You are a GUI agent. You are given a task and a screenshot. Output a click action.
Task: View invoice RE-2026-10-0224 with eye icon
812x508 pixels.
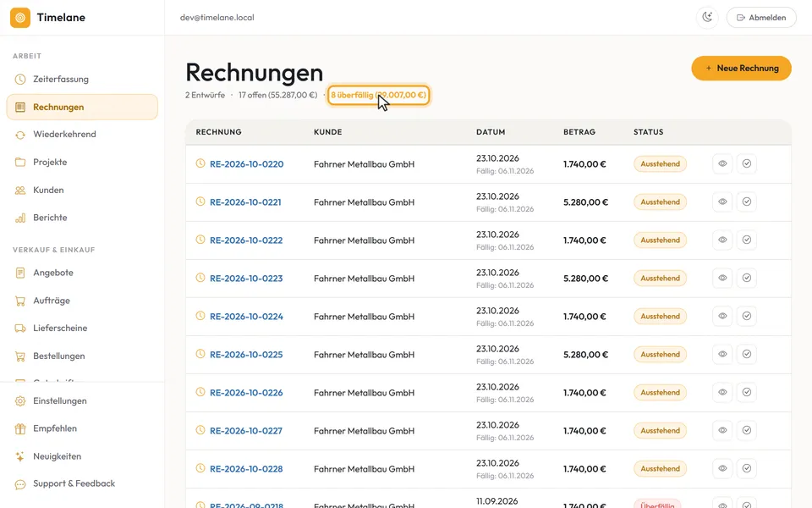click(x=722, y=316)
